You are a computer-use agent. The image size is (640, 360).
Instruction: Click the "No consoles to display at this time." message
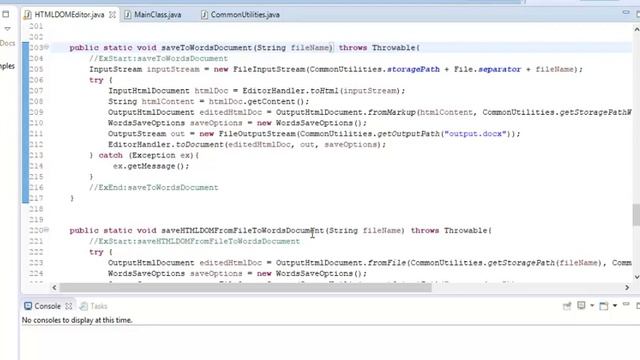click(77, 320)
